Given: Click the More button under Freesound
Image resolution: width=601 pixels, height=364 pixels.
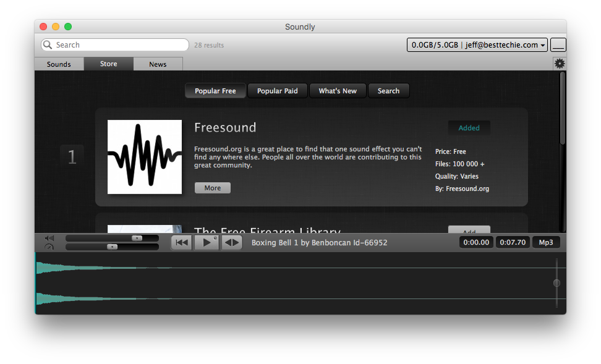Looking at the screenshot, I should click(212, 188).
